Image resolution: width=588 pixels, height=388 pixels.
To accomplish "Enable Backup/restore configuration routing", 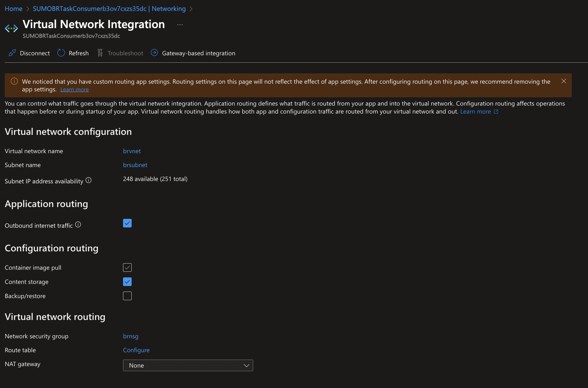I will [127, 296].
